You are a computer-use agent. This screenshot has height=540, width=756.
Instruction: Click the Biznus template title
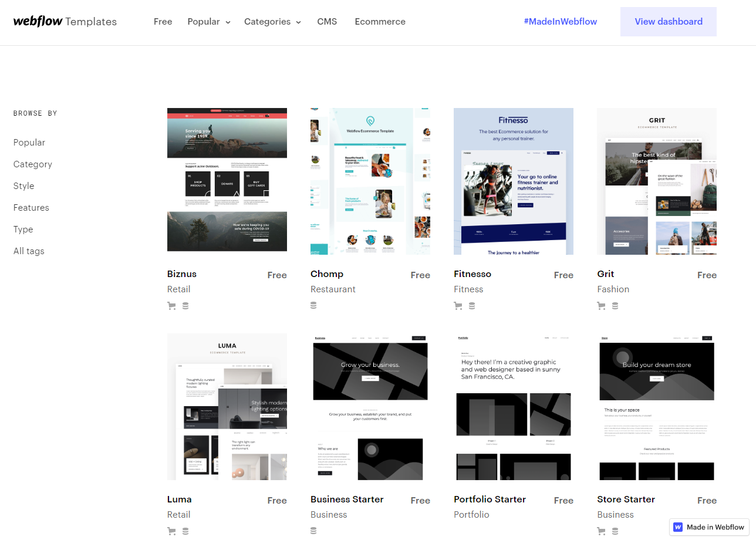[x=182, y=274]
